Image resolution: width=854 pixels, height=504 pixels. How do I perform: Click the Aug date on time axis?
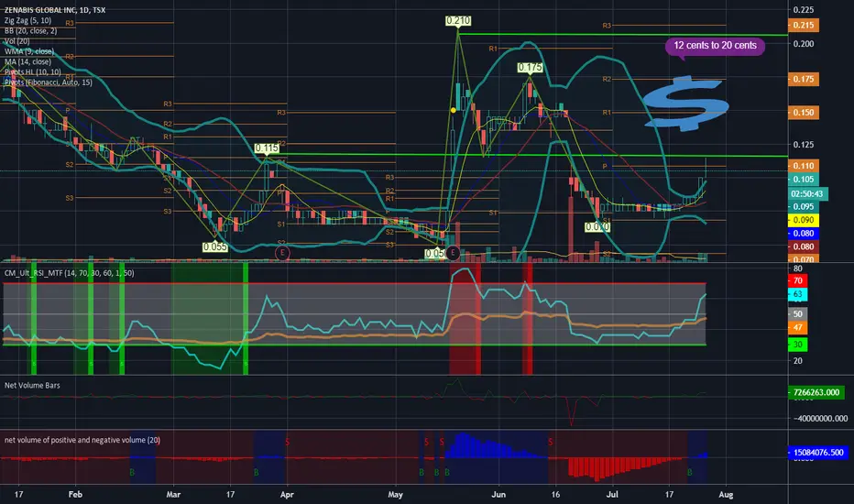[726, 494]
